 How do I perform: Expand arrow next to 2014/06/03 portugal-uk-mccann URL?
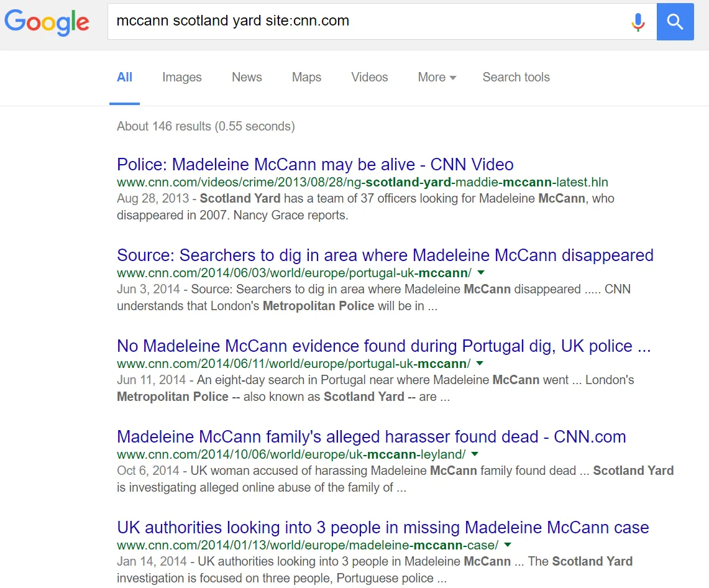pyautogui.click(x=481, y=273)
